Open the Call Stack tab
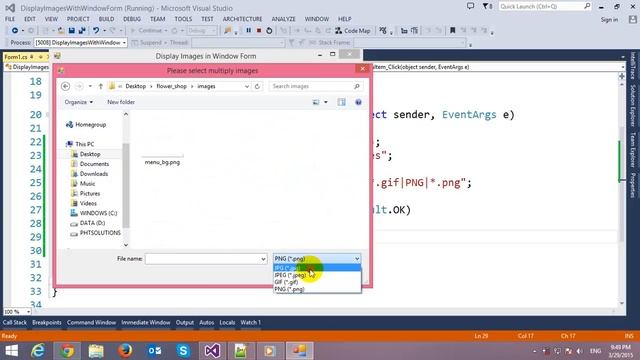Image resolution: width=640 pixels, height=360 pixels. pyautogui.click(x=15, y=322)
